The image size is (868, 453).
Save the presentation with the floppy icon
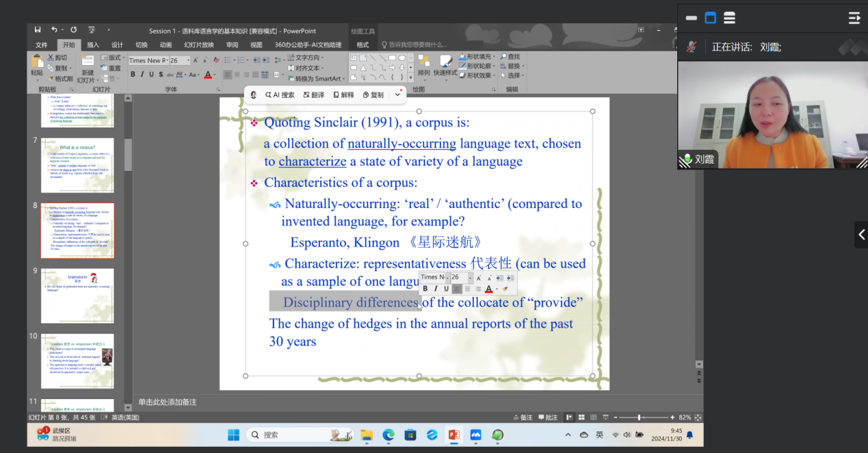(x=38, y=30)
